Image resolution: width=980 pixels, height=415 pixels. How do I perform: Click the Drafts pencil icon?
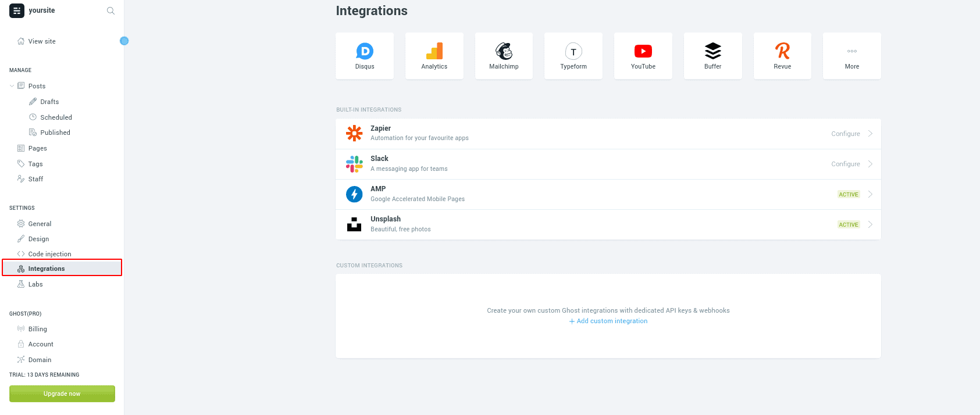tap(33, 102)
